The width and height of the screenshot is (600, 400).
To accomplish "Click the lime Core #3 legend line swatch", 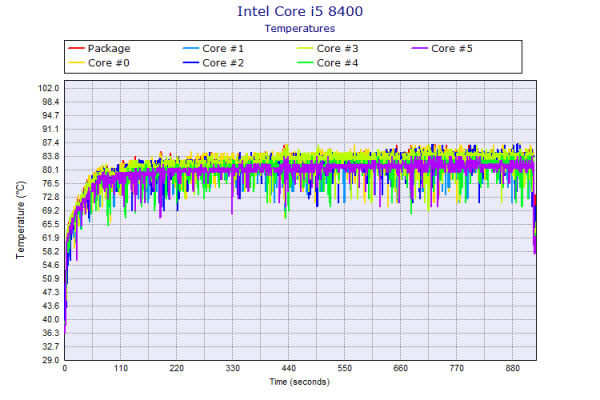I will (305, 48).
